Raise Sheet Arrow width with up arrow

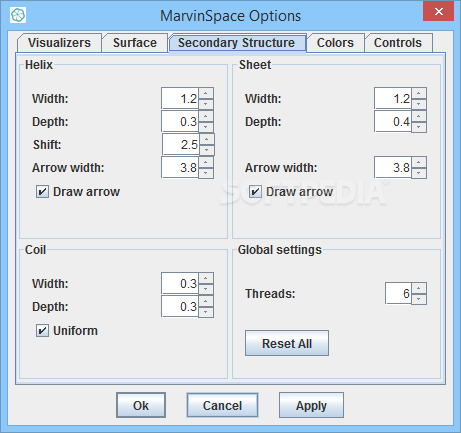pos(419,162)
